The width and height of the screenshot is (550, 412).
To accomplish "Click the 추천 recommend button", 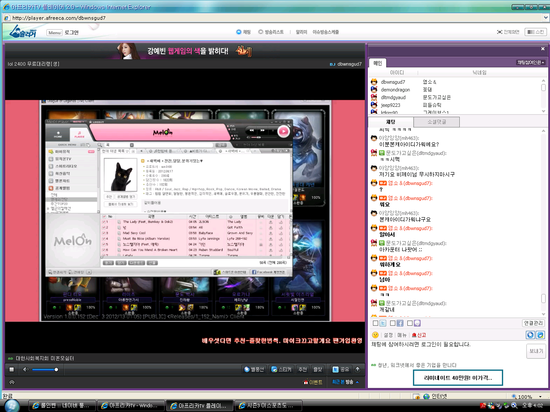I will pos(302,369).
